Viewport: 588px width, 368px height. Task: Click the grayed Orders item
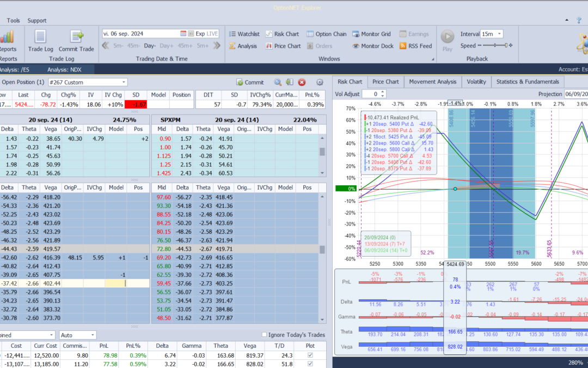tap(320, 46)
